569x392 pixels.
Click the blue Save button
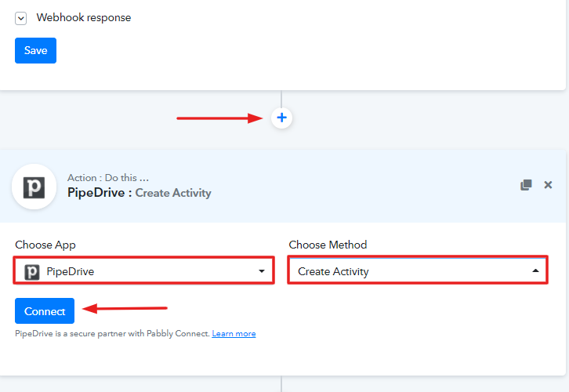point(35,50)
